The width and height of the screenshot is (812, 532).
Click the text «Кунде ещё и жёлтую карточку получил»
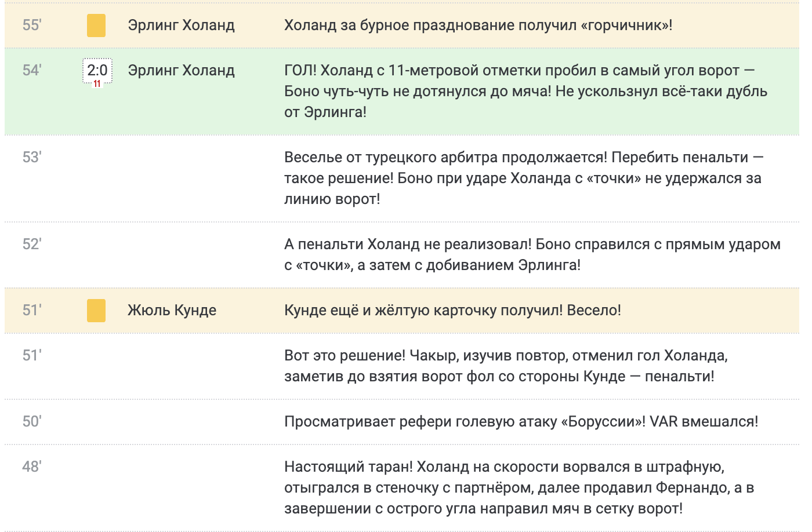point(452,311)
